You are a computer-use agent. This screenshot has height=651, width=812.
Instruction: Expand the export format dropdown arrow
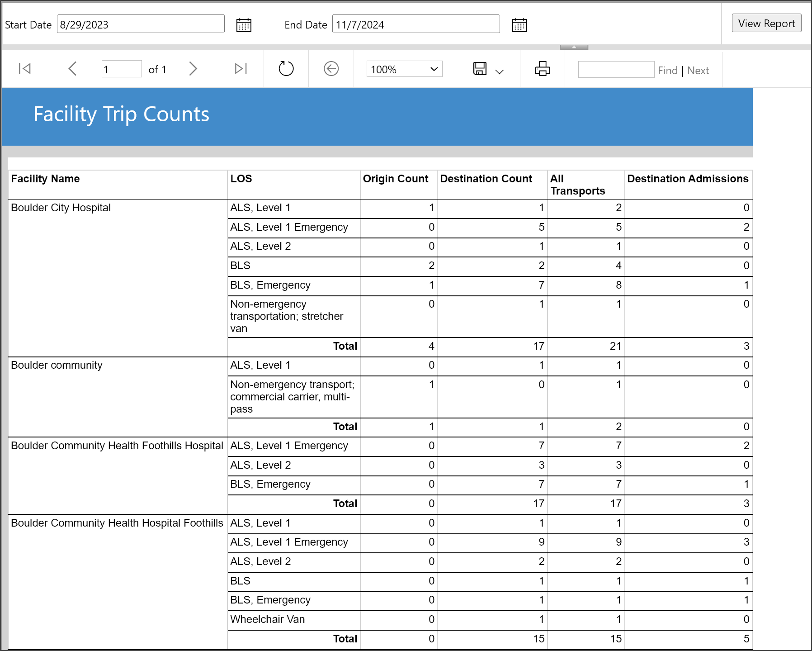point(499,71)
